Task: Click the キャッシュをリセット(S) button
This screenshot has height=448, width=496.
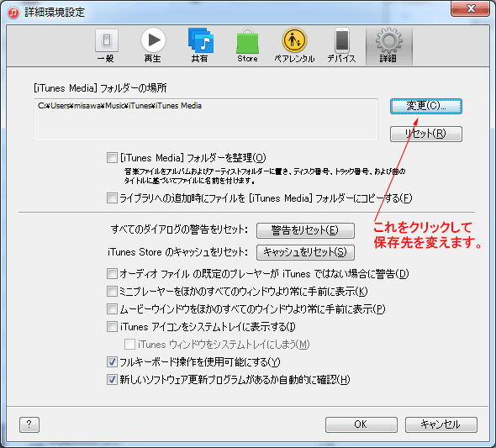Action: (x=305, y=252)
